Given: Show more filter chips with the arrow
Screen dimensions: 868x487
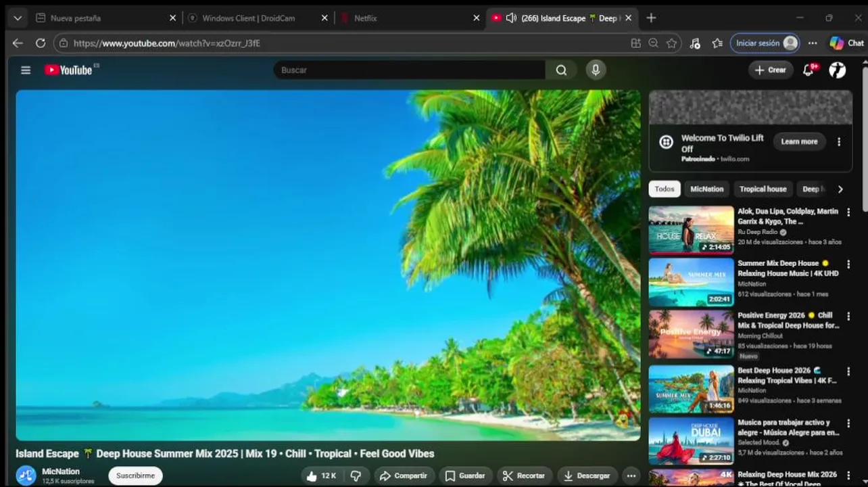Looking at the screenshot, I should [840, 189].
